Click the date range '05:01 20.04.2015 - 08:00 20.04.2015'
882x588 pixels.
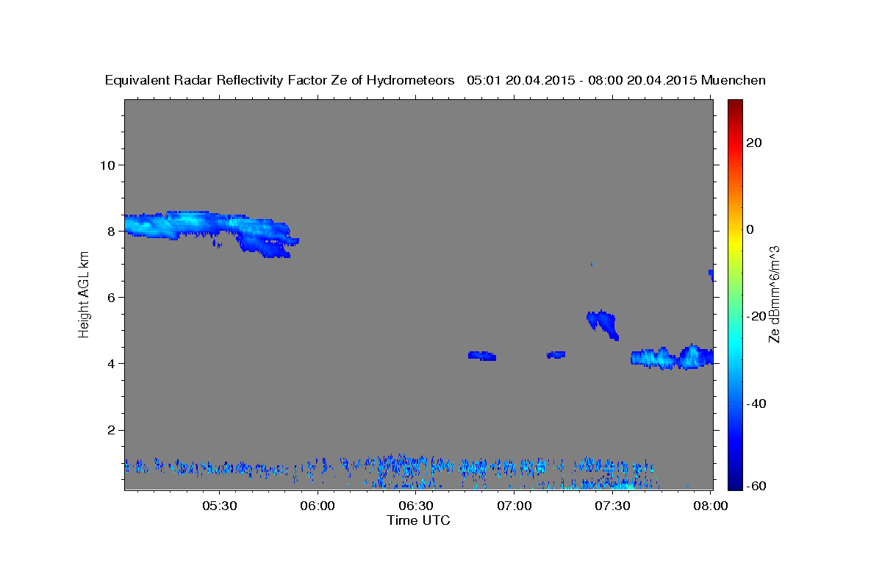[x=582, y=80]
